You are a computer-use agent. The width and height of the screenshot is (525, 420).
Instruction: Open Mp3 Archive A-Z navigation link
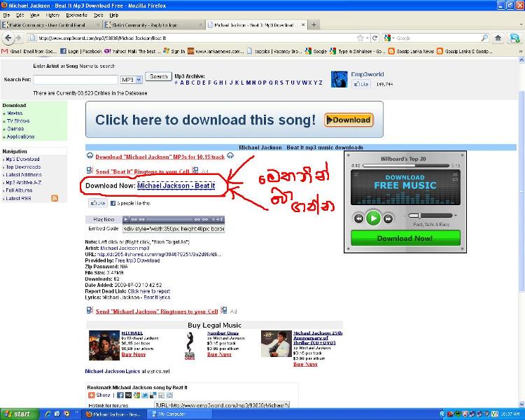[x=23, y=183]
